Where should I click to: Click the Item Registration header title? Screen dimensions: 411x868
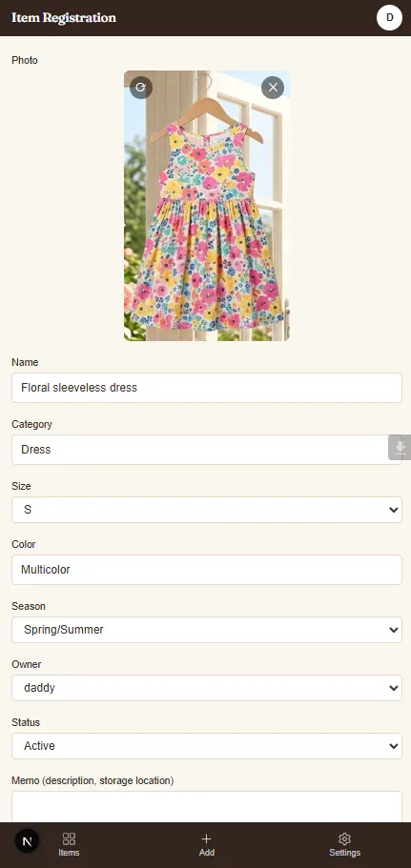tap(64, 18)
